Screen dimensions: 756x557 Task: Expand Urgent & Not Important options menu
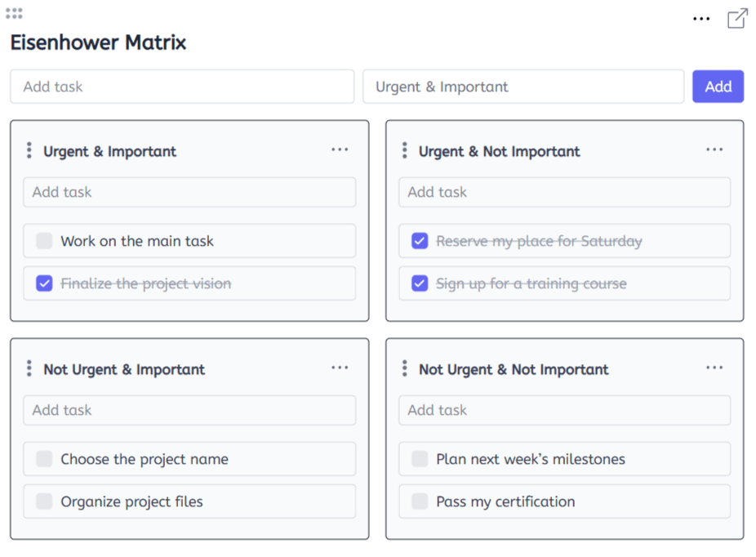(714, 149)
